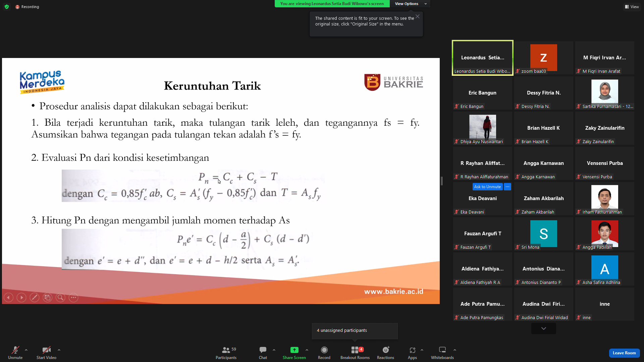Click Ask to Unmute for Eka Deavani
This screenshot has width=644, height=362.
(487, 187)
